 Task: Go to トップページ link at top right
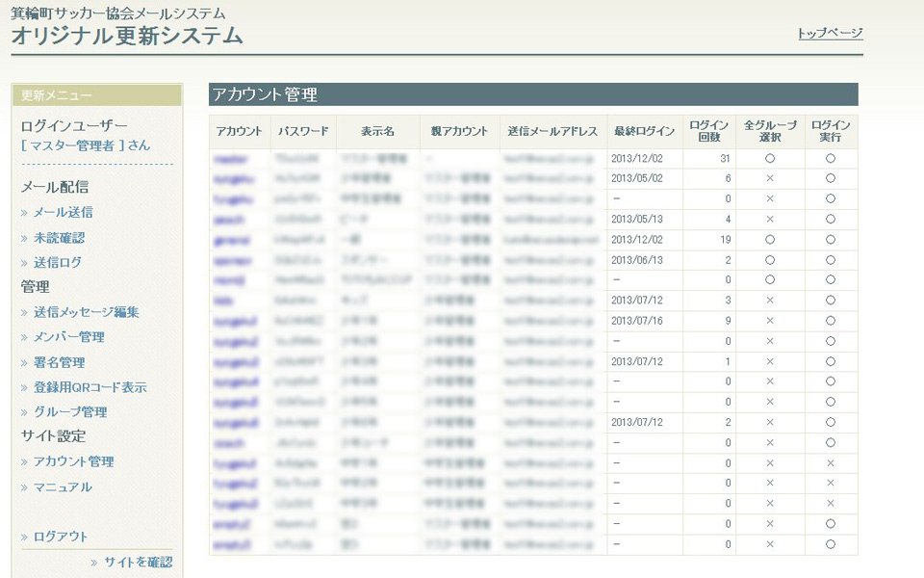830,34
